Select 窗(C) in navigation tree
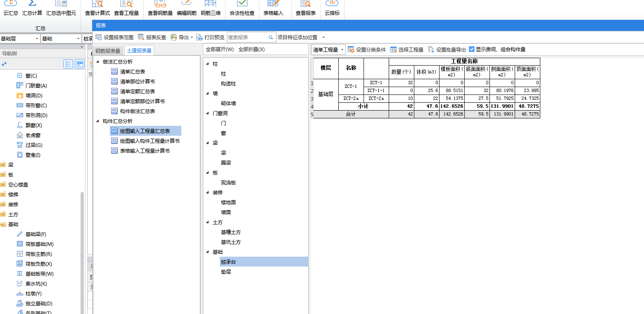The width and height of the screenshot is (644, 314). tap(27, 76)
